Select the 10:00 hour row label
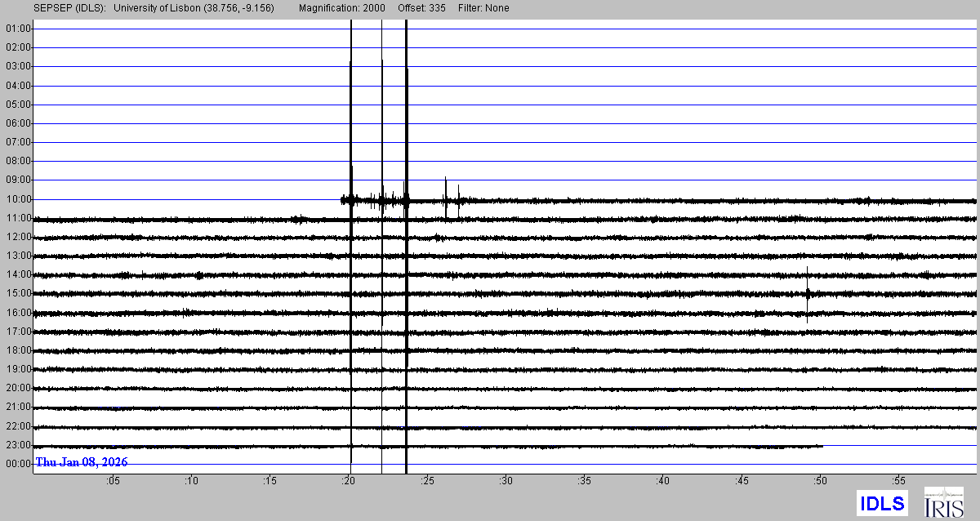 18,199
